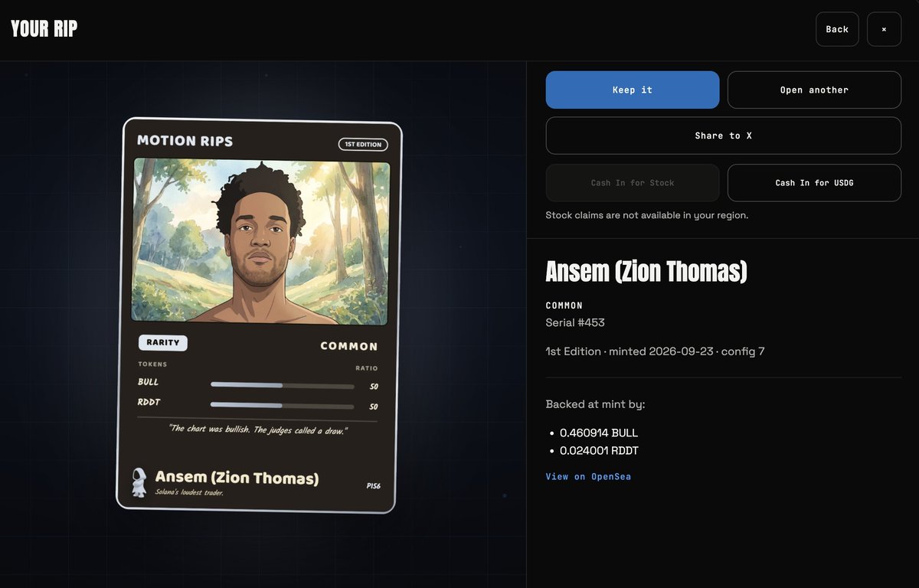
Task: Click the TOKENS column label on the card
Action: [x=152, y=364]
